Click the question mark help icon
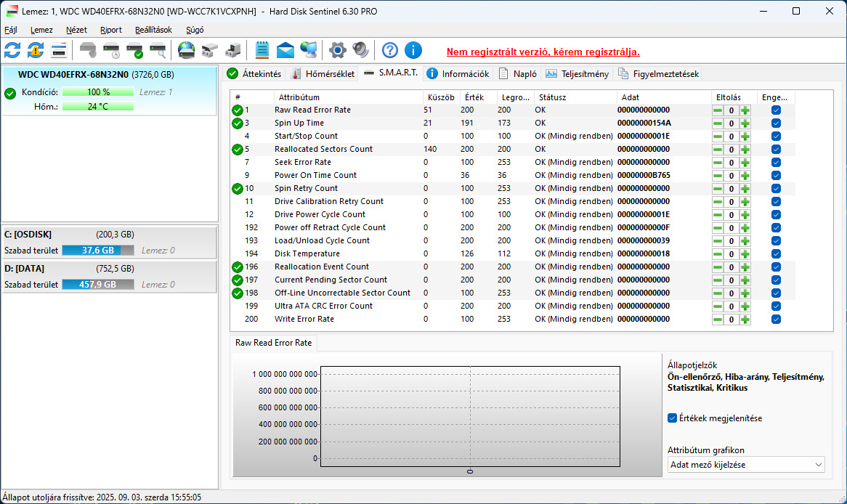The width and height of the screenshot is (847, 504). [x=390, y=50]
